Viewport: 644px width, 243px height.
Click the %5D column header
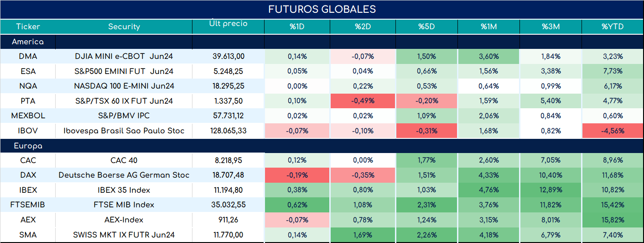coord(426,26)
